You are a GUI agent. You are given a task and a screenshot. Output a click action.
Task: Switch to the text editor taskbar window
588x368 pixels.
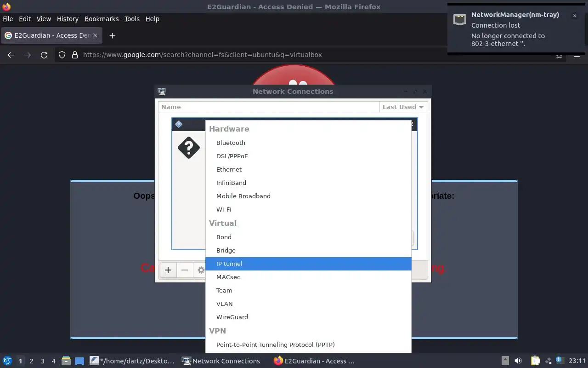coord(132,361)
